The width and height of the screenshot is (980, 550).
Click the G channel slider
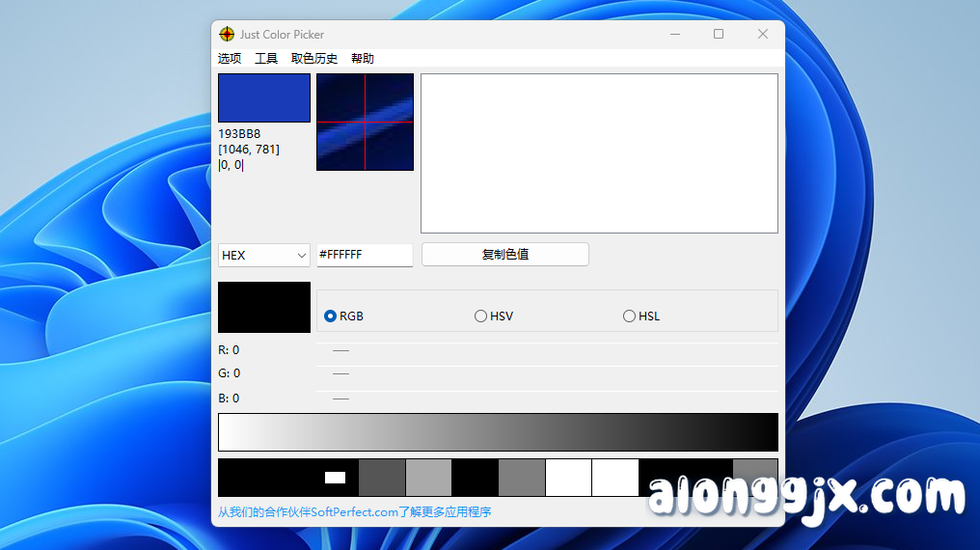(547, 373)
